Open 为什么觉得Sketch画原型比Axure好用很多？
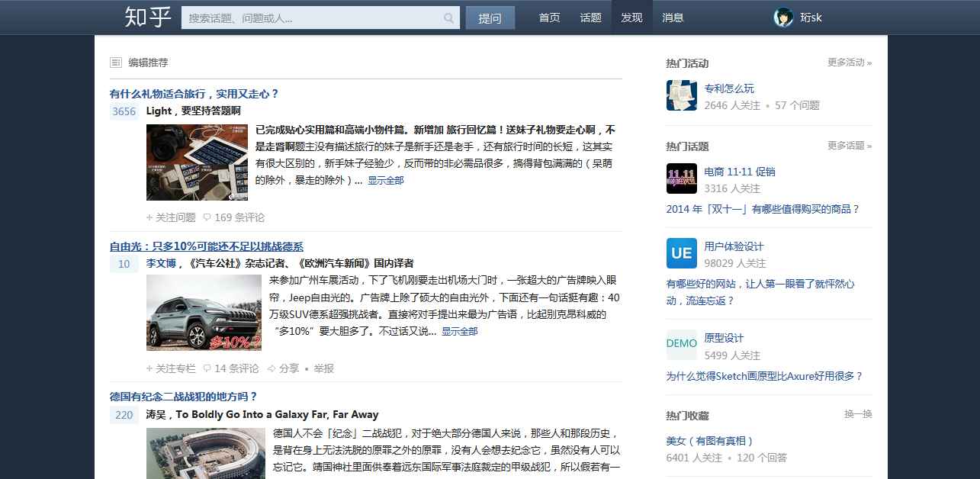Viewport: 980px width, 479px height. pyautogui.click(x=765, y=376)
